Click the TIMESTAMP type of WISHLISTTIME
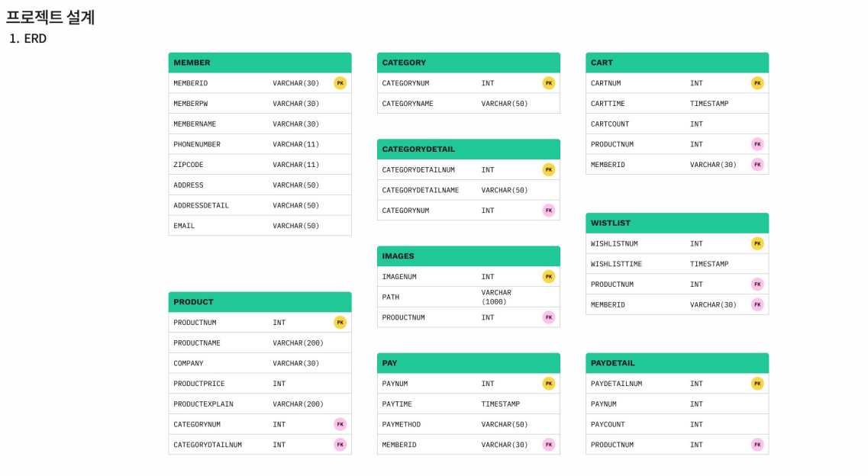868x476 pixels. coord(709,264)
